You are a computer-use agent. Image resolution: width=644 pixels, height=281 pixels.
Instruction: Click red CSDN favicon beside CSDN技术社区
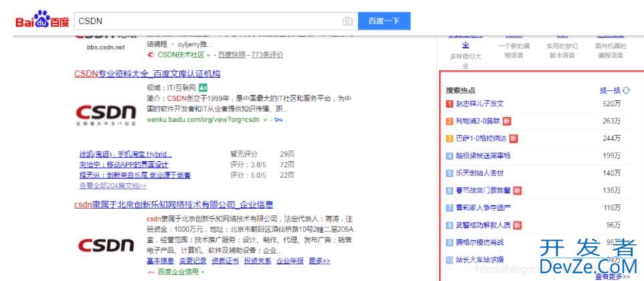point(151,55)
